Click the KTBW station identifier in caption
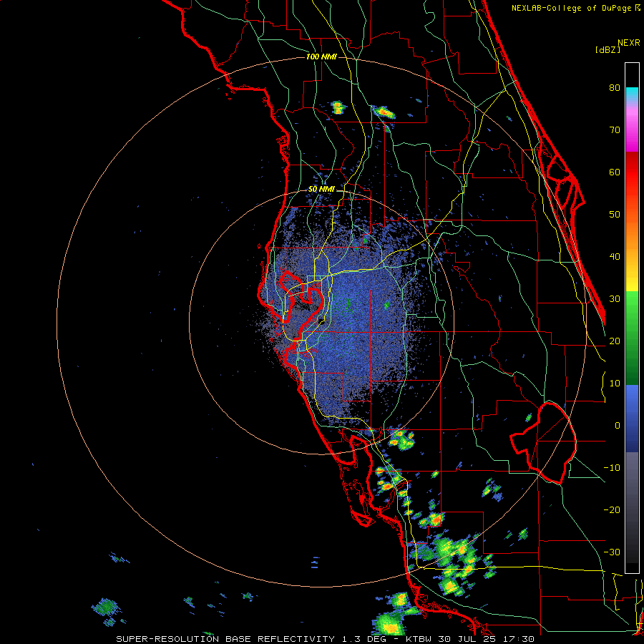 coord(419,639)
